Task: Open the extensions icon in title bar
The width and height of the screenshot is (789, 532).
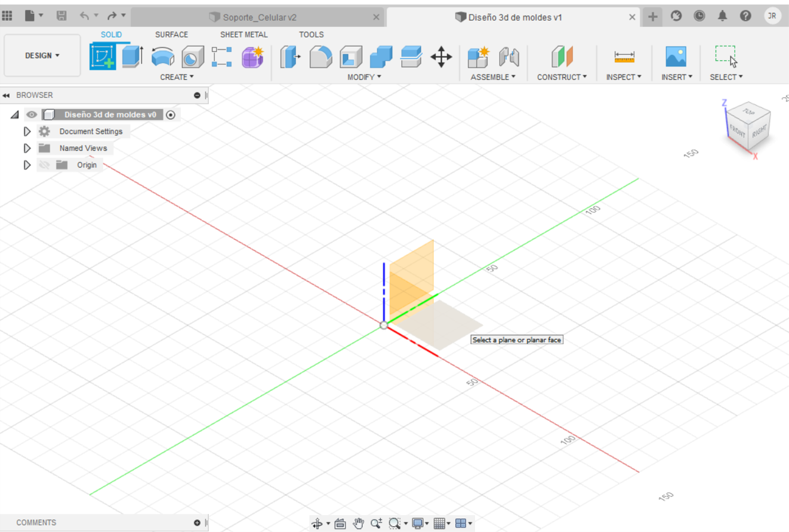Action: click(x=676, y=16)
